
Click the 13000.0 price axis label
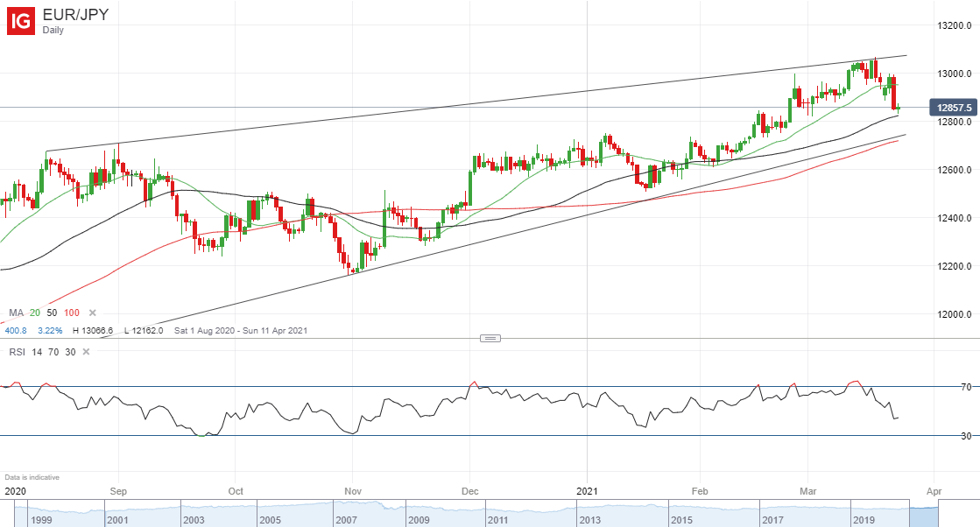click(955, 74)
